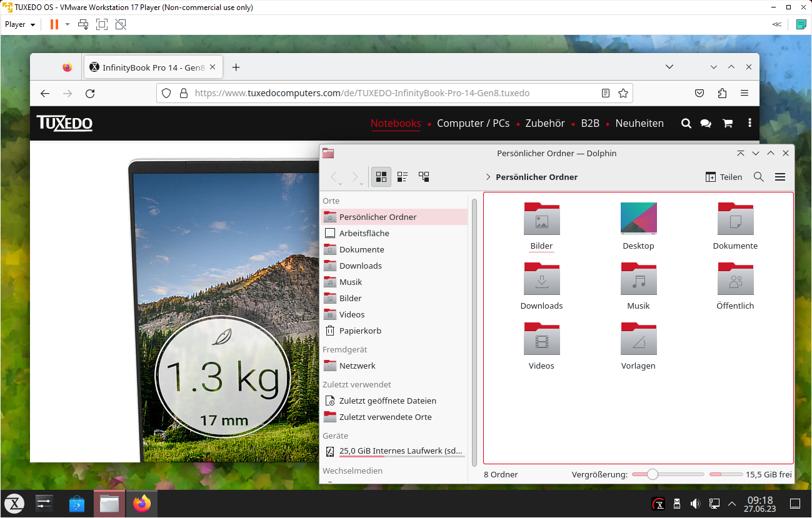Screen dimensions: 812x518
Task: Toggle Firefox reader view icon
Action: tap(605, 93)
